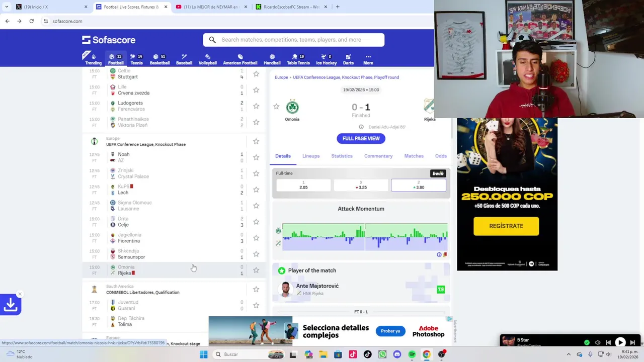Open a new browser tab
Viewport: 644px width, 362px height.
337,7
